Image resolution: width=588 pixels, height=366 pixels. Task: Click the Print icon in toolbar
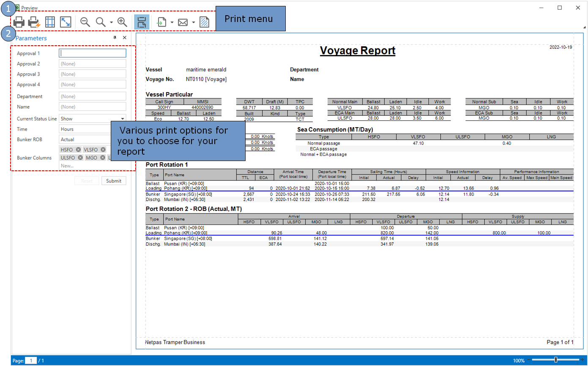pos(19,22)
